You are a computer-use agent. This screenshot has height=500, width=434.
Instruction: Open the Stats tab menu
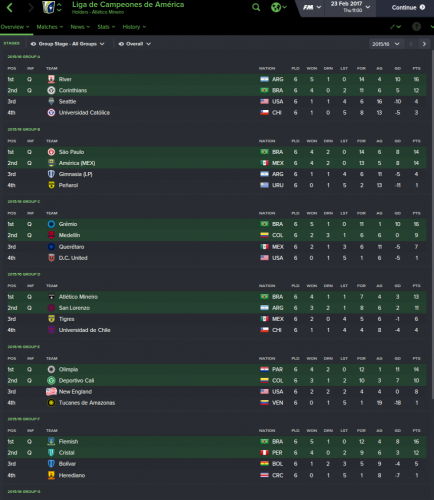[x=106, y=27]
